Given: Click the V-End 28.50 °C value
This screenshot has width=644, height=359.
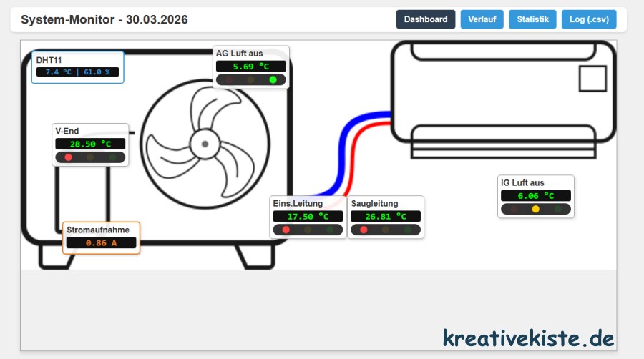Looking at the screenshot, I should pyautogui.click(x=90, y=144).
